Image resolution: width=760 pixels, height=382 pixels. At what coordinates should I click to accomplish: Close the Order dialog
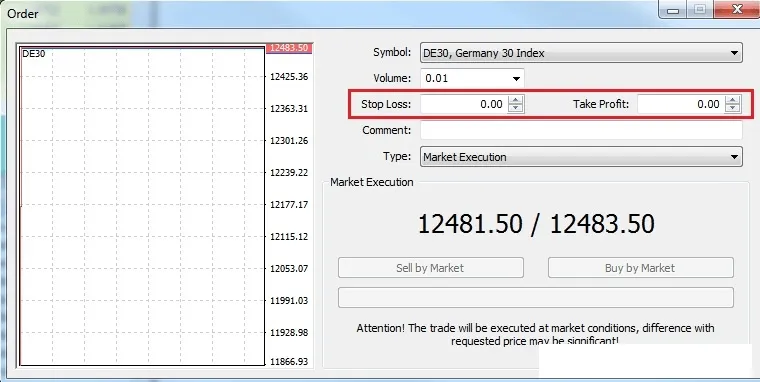click(x=737, y=9)
